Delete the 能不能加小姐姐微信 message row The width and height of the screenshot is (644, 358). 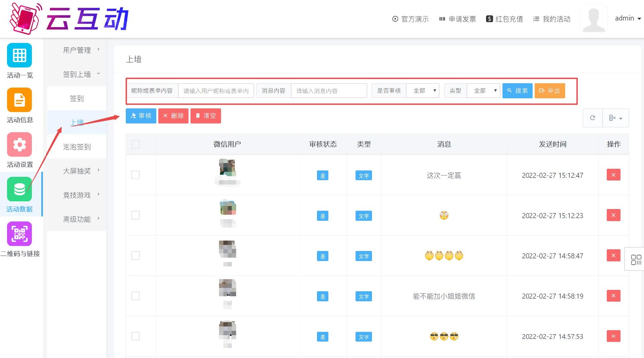(613, 296)
